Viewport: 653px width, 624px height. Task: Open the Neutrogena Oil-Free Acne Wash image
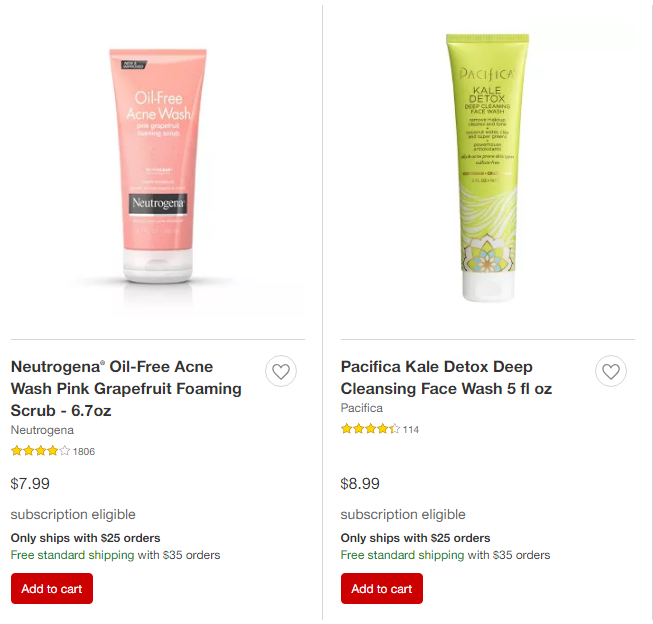[x=158, y=167]
